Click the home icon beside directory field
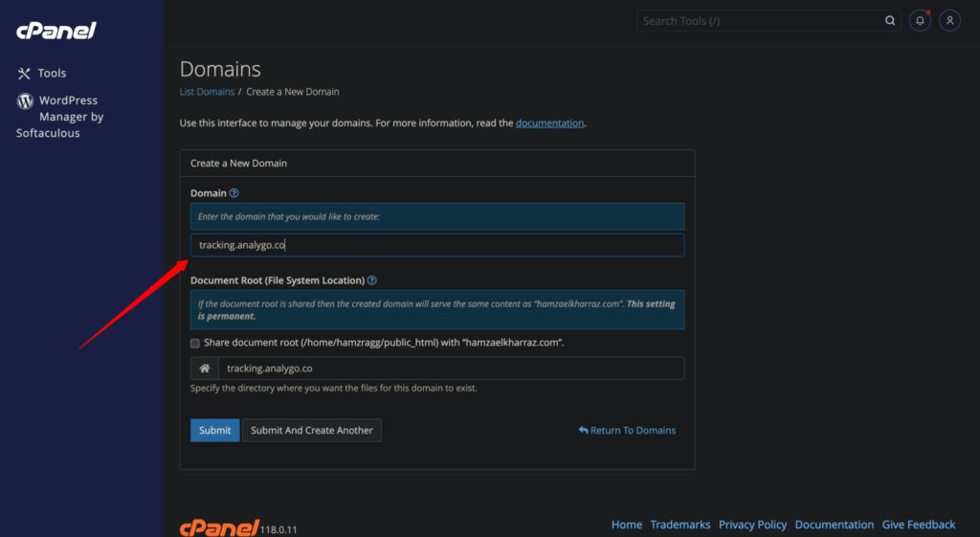This screenshot has height=537, width=980. 205,369
